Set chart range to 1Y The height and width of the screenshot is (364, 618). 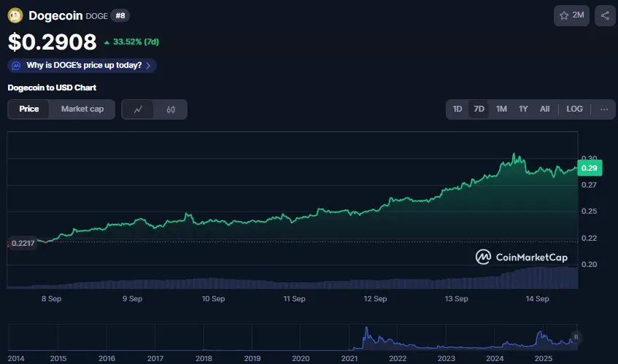pyautogui.click(x=523, y=109)
